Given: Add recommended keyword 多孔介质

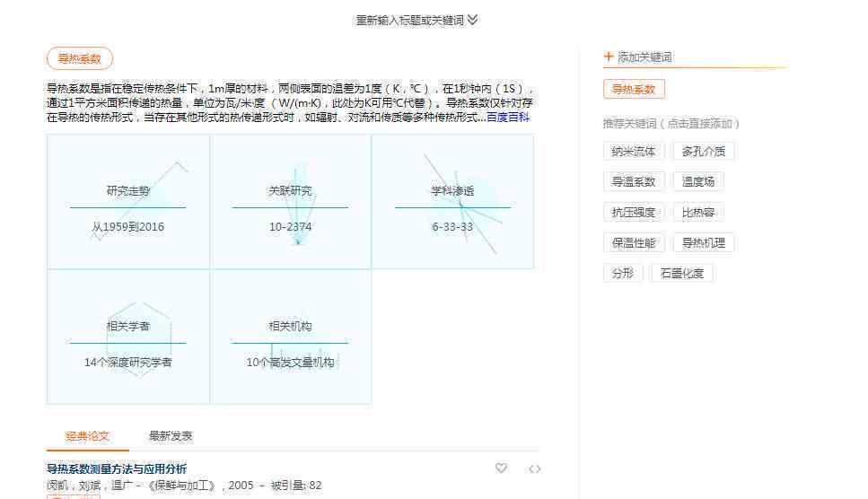Looking at the screenshot, I should pyautogui.click(x=704, y=151).
